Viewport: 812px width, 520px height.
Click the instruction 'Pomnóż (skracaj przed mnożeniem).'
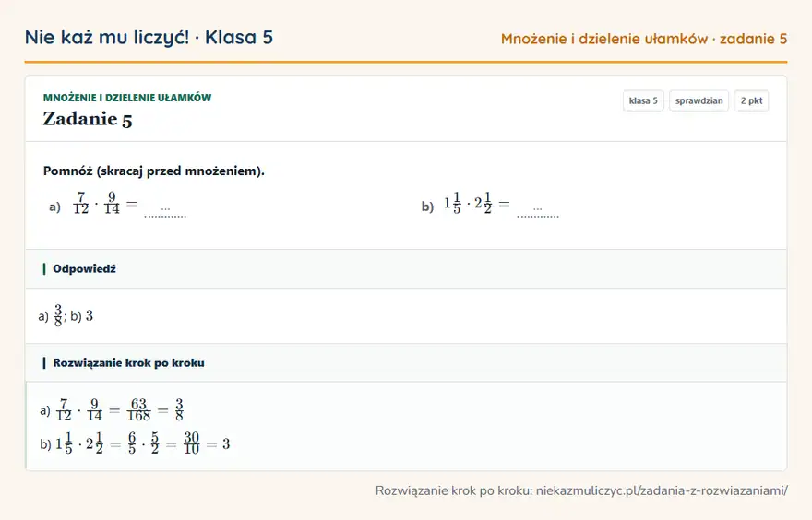154,171
